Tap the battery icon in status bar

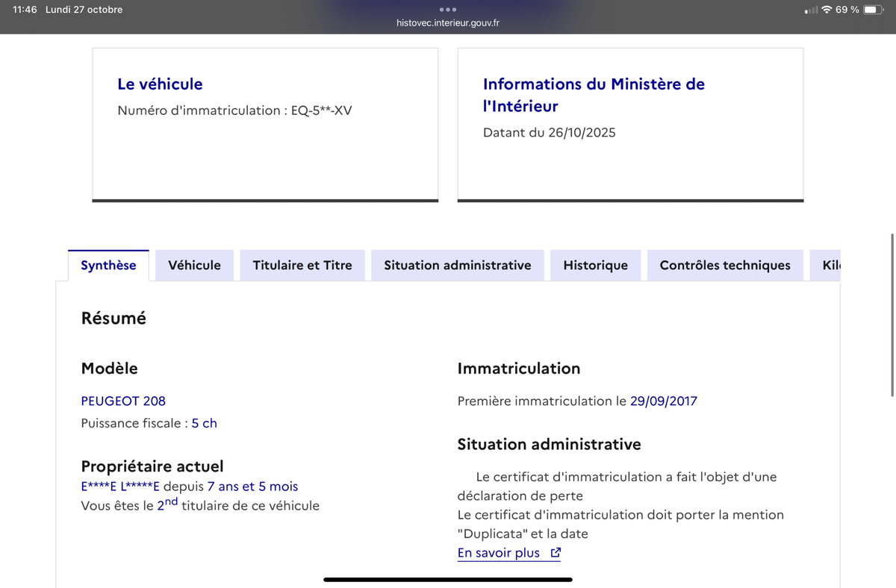pyautogui.click(x=874, y=10)
